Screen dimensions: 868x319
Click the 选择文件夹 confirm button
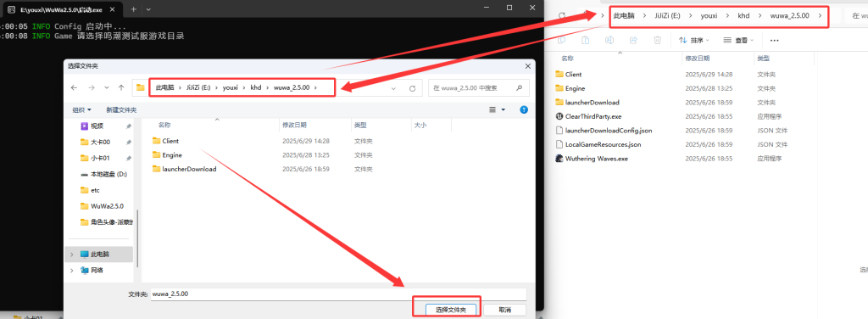tap(447, 310)
